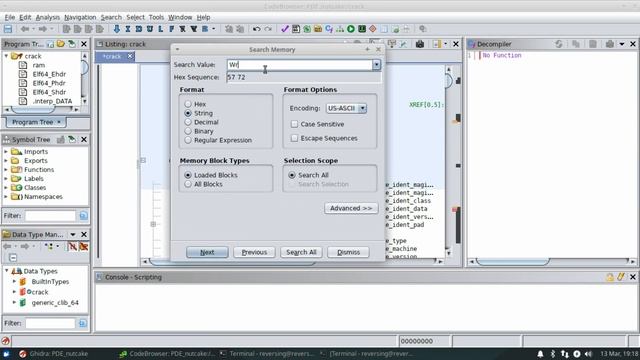Open the Tools menu
640x360 pixels.
[156, 17]
